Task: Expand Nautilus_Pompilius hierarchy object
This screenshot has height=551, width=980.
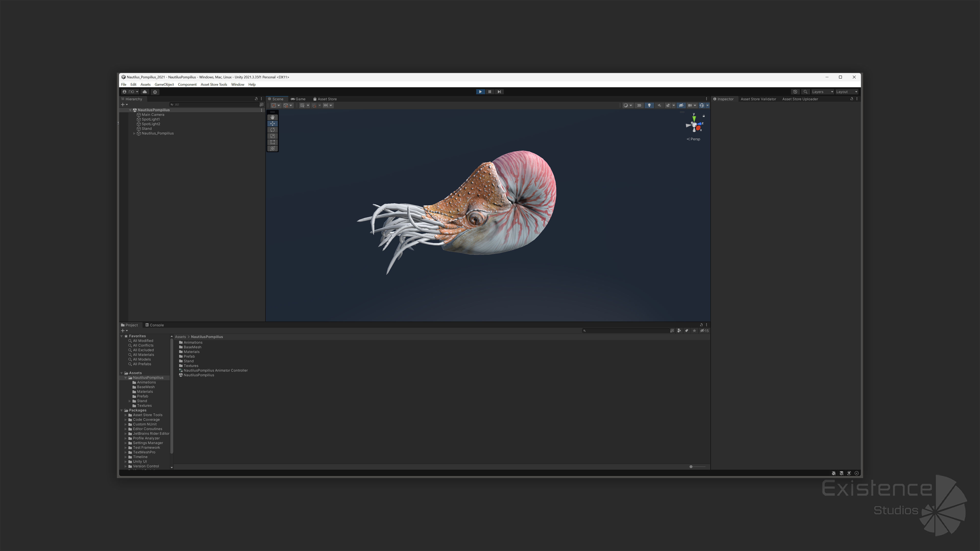Action: click(134, 133)
